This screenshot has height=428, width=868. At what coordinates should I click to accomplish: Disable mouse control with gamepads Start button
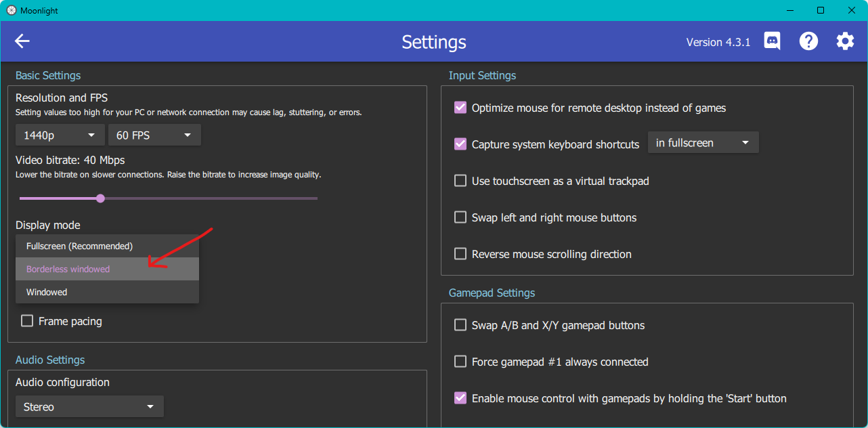pyautogui.click(x=460, y=398)
